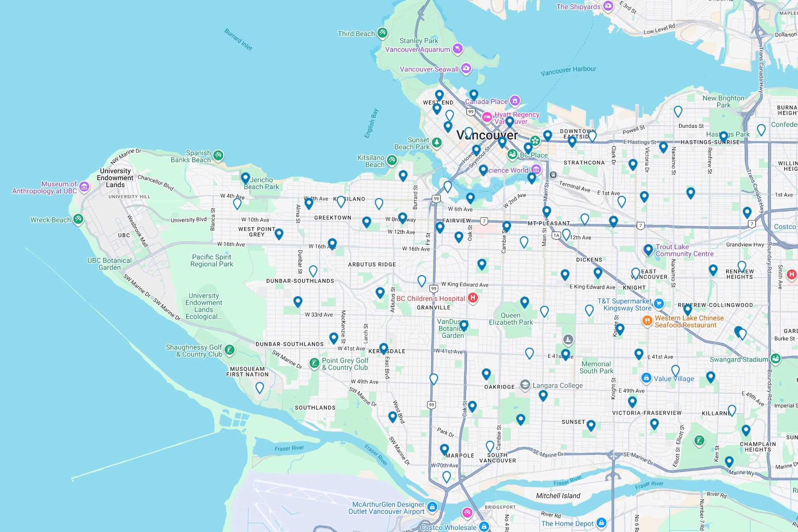The width and height of the screenshot is (798, 532).
Task: Select the Pacific Spirit Regional Park label
Action: [x=212, y=260]
